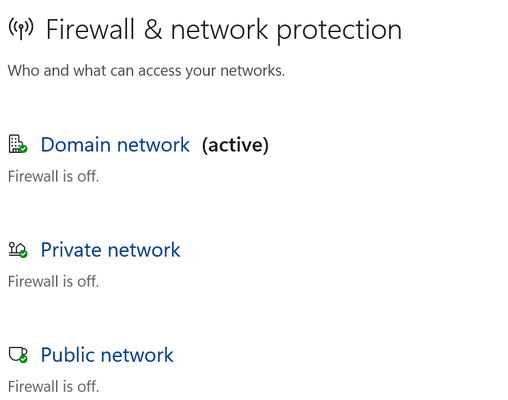Click 'Firewall is off.' under Private network
The height and width of the screenshot is (400, 508).
(53, 281)
